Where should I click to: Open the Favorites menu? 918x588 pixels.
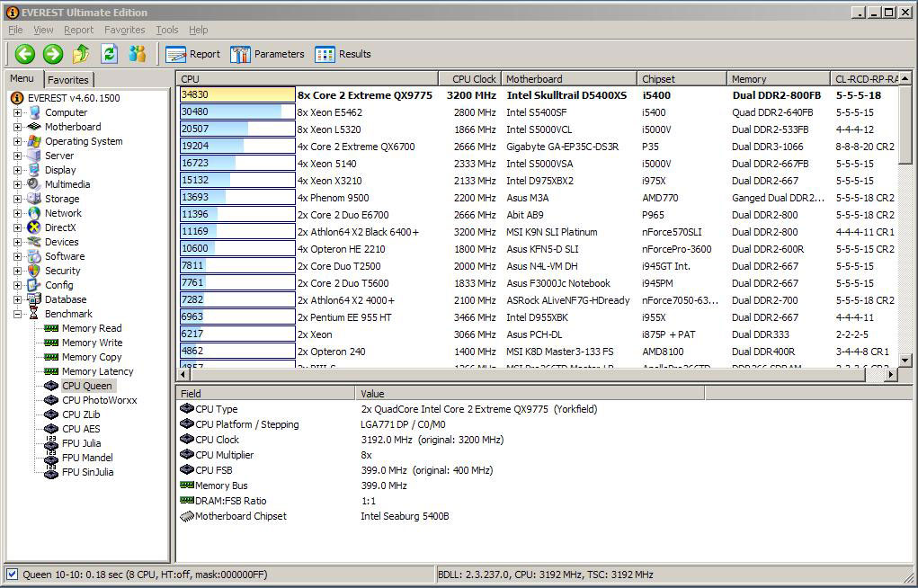[x=125, y=30]
